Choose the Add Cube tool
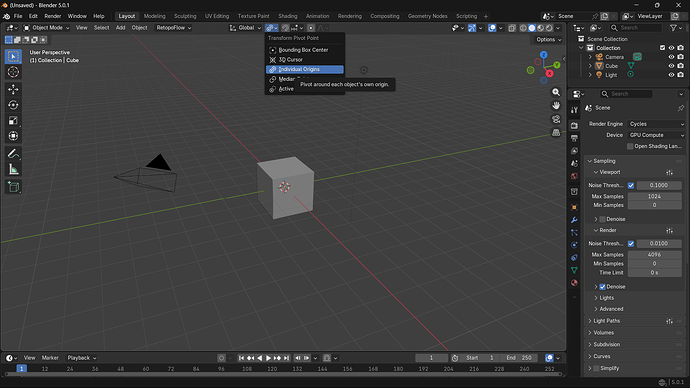This screenshot has width=690, height=388. tap(13, 187)
